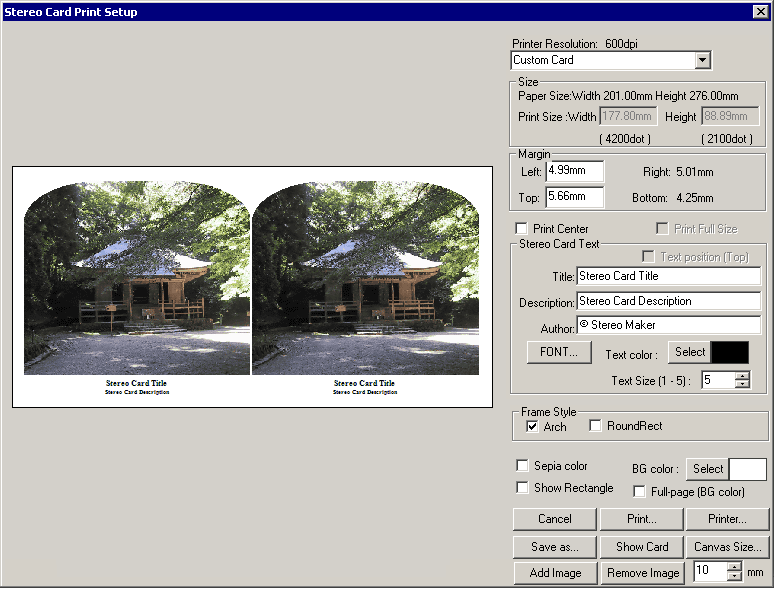Click the Print... button
The image size is (774, 589).
[642, 519]
